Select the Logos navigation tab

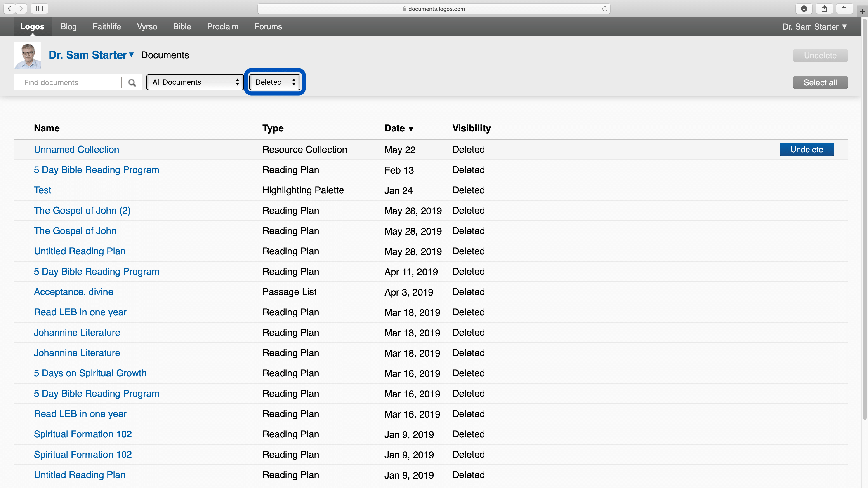(32, 27)
